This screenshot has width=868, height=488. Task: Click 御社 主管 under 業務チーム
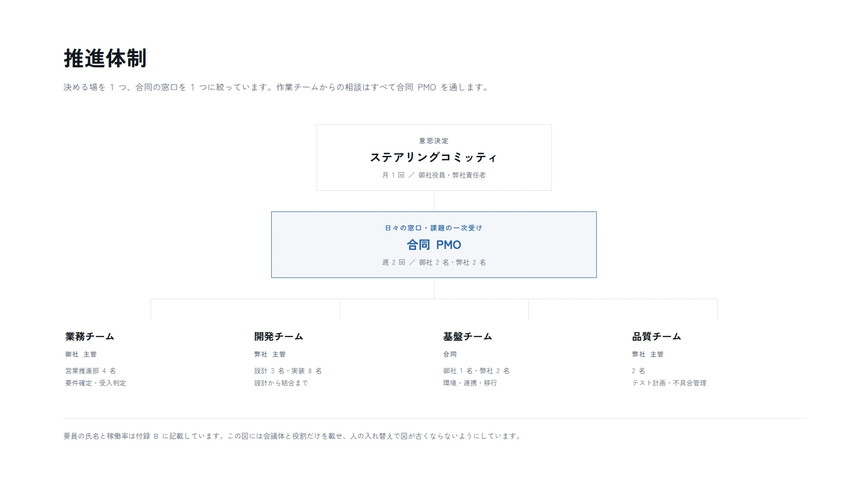(81, 354)
